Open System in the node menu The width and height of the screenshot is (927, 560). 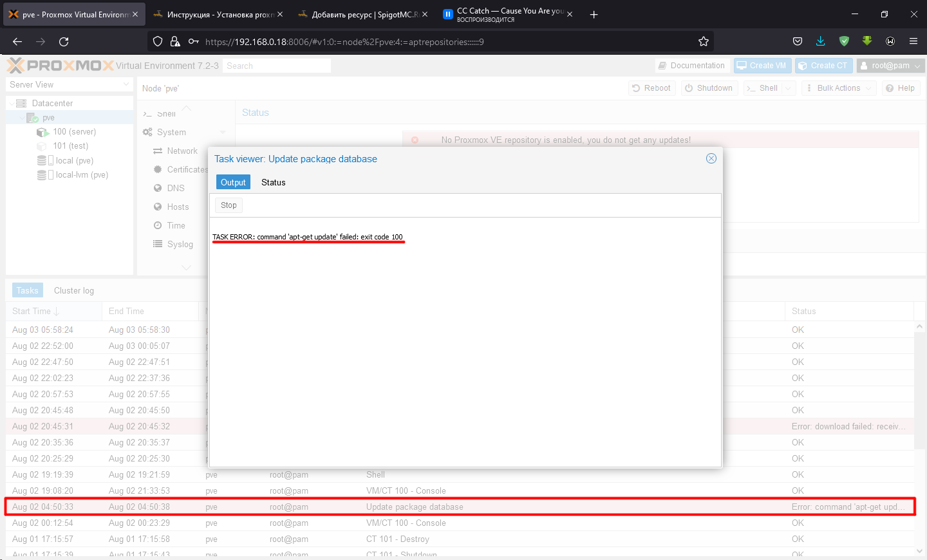click(x=171, y=132)
